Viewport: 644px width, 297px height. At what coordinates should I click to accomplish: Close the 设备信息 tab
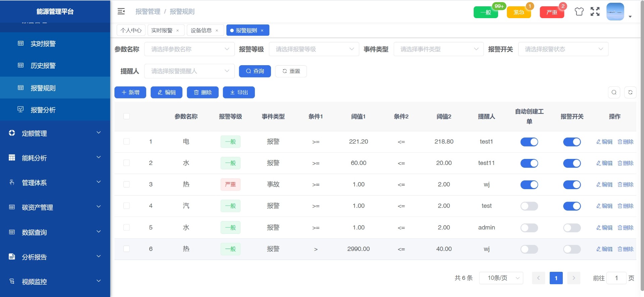pos(217,31)
